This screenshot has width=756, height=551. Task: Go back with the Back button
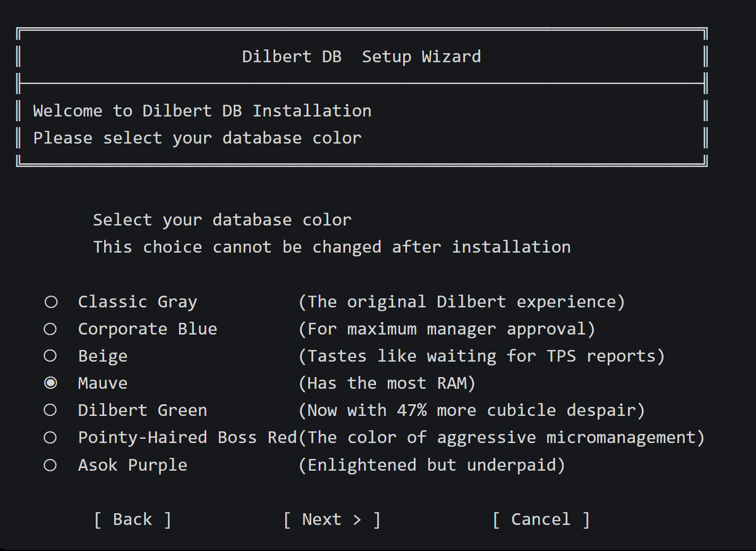(x=132, y=519)
